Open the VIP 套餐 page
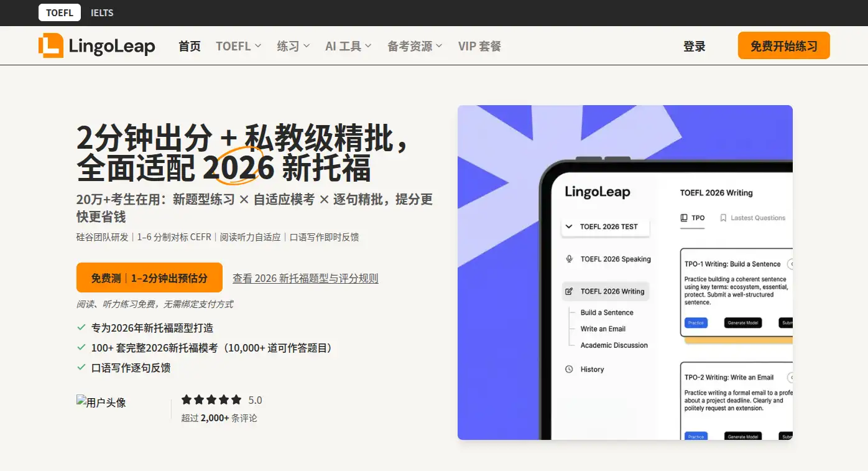The image size is (868, 471). click(x=479, y=46)
